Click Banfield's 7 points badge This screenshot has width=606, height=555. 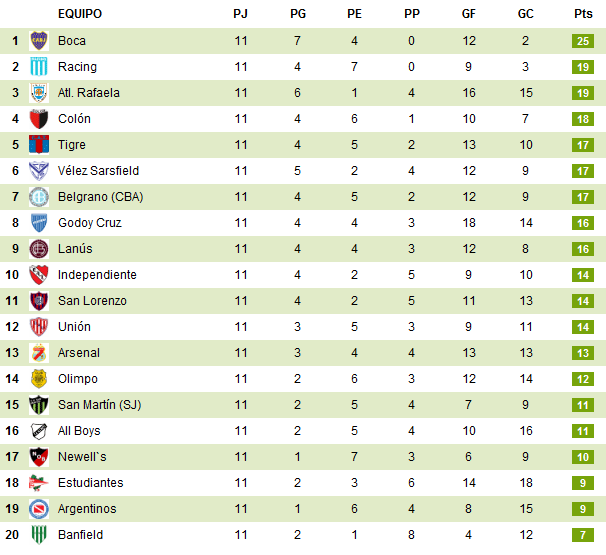click(x=584, y=535)
